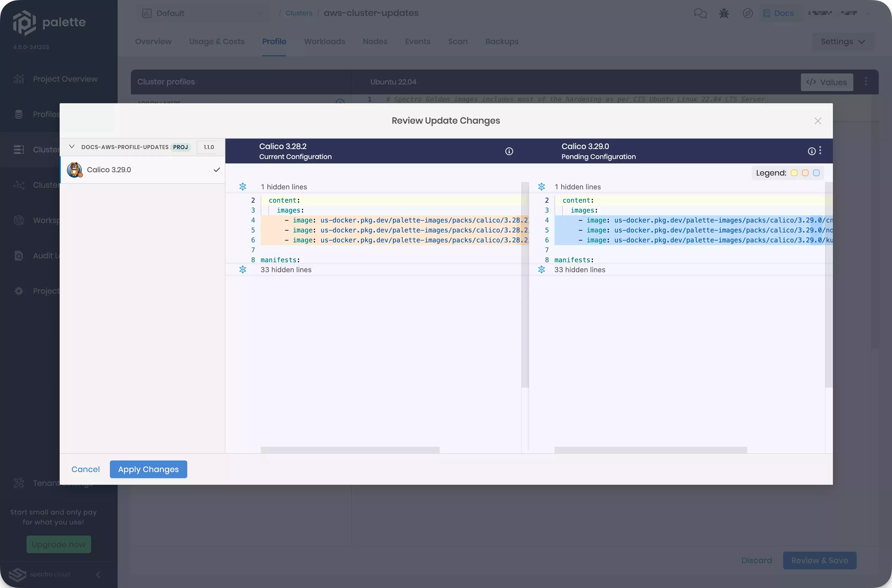892x588 pixels.
Task: Click info icon beside Pending Configuration
Action: point(811,151)
